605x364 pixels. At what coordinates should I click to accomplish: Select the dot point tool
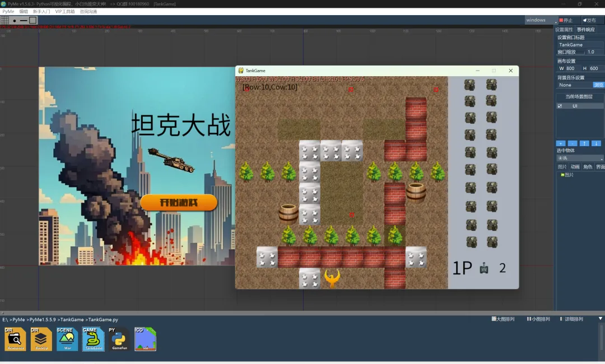[14, 20]
